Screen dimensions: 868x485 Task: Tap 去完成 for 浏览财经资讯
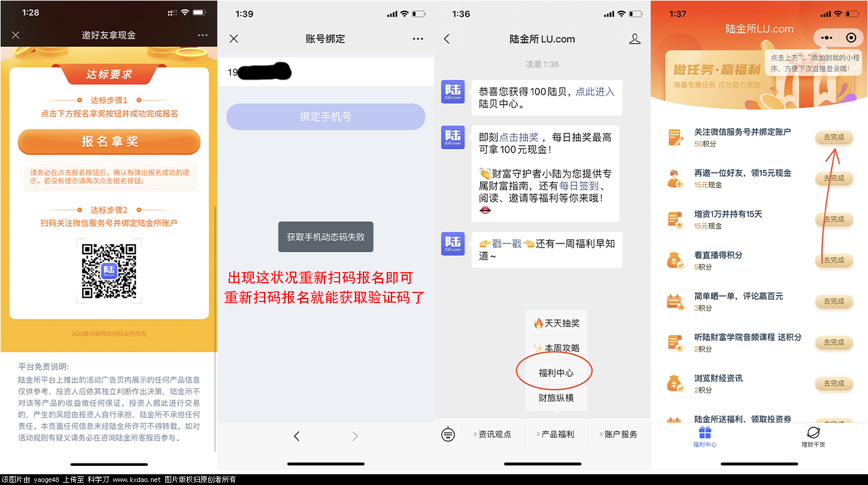click(x=834, y=383)
